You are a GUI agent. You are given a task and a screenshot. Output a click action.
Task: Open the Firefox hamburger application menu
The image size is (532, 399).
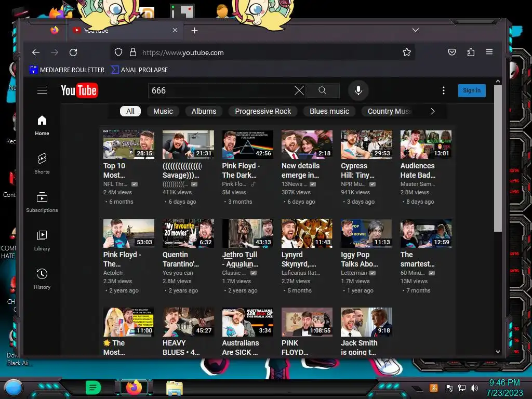489,52
